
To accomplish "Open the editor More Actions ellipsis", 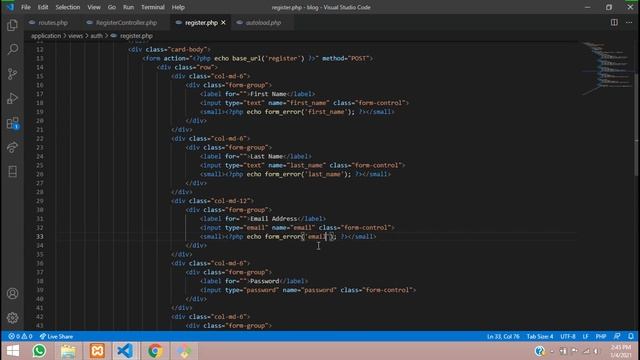I will 629,22.
